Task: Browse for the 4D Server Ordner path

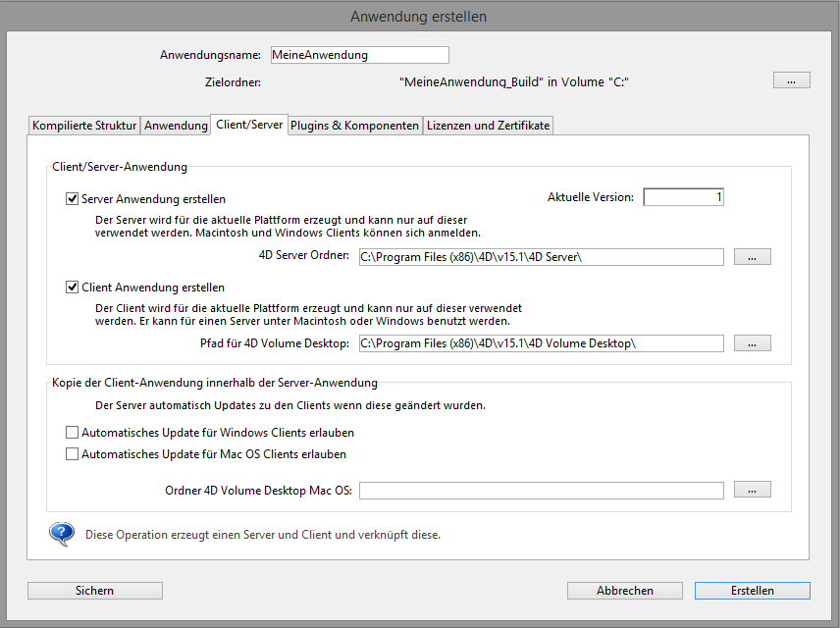Action: tap(752, 257)
